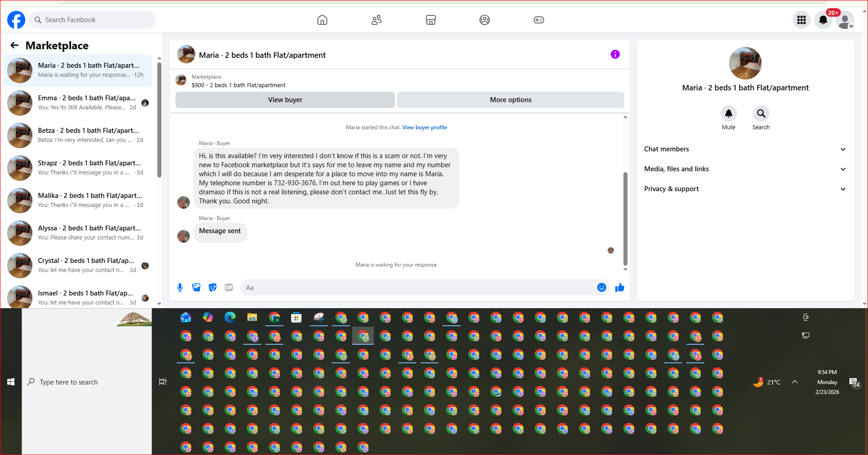Open Copilot from the taskbar
Image resolution: width=868 pixels, height=455 pixels.
(208, 318)
